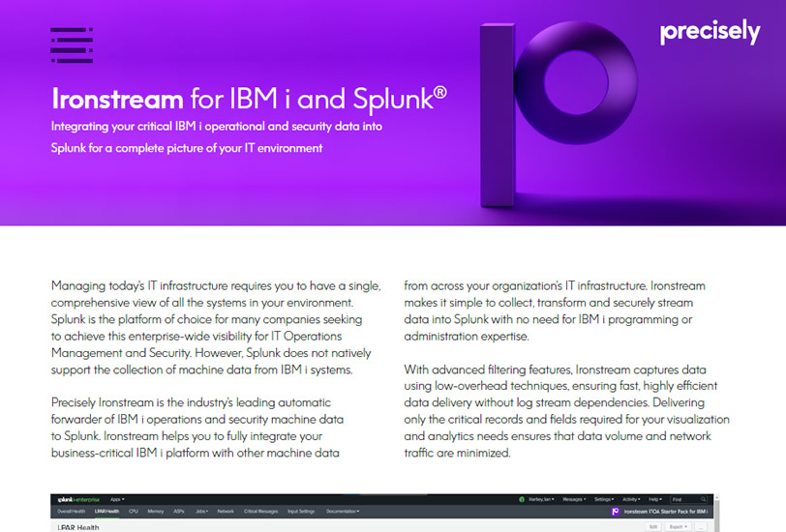Image resolution: width=786 pixels, height=532 pixels.
Task: Click the subtitle line 'Splunk for a complete picture'
Action: coord(187,148)
